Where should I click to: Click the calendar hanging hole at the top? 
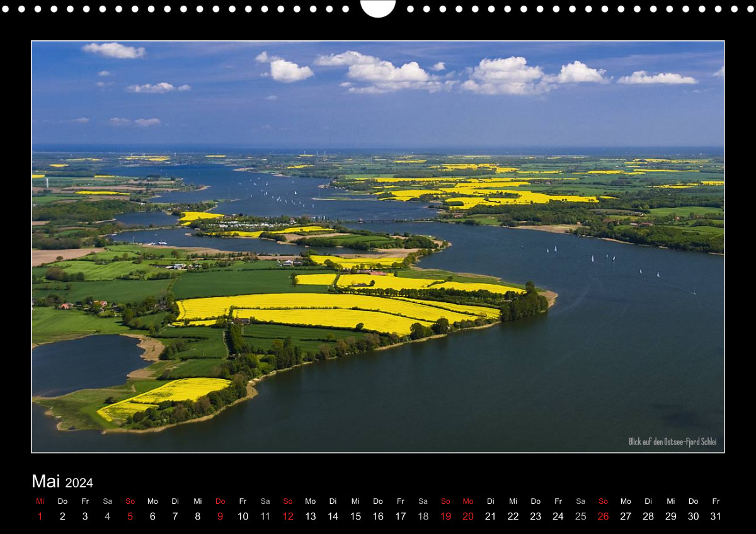point(378,8)
